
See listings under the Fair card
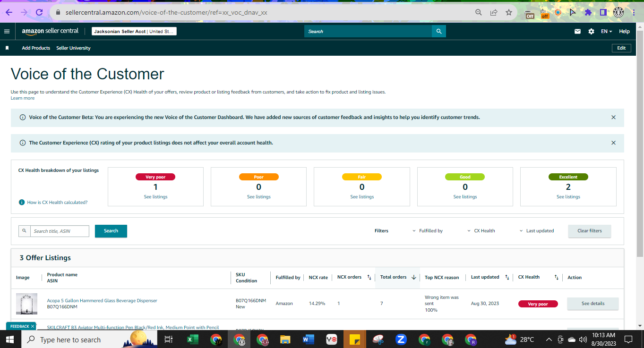(362, 197)
